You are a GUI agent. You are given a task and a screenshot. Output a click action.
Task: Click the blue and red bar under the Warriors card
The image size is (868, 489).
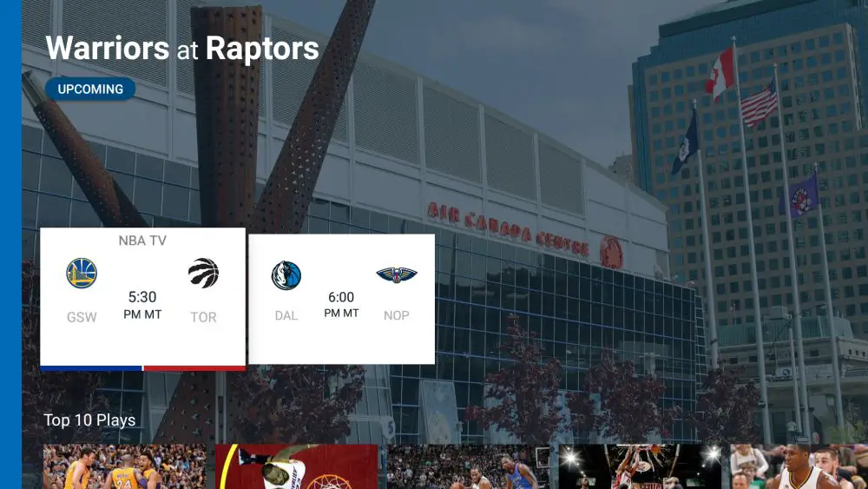click(143, 368)
